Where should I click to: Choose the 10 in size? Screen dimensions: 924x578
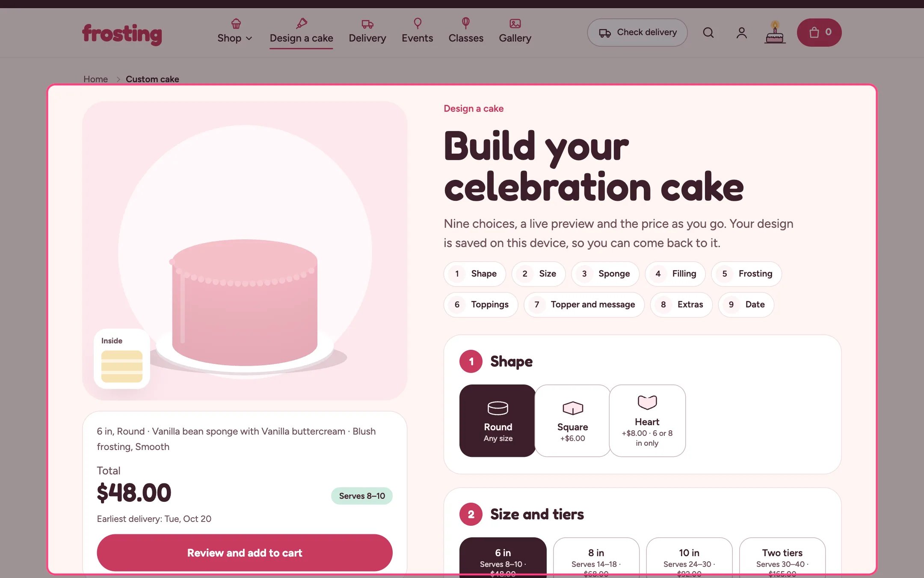coord(689,557)
